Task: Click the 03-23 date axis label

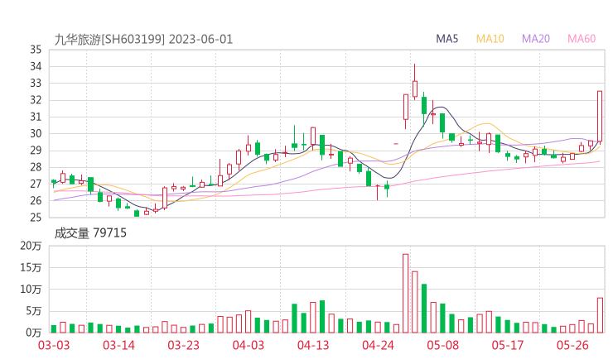Action: [183, 345]
